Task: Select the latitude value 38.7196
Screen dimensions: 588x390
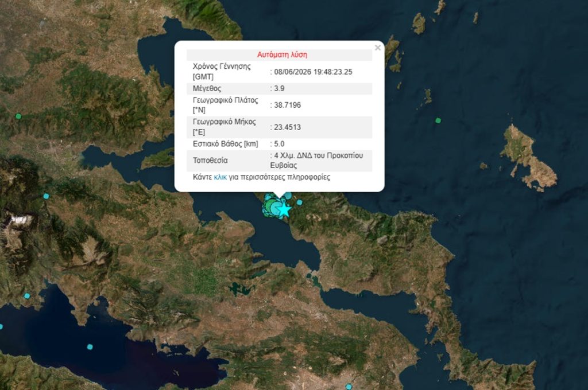Action: click(x=287, y=105)
